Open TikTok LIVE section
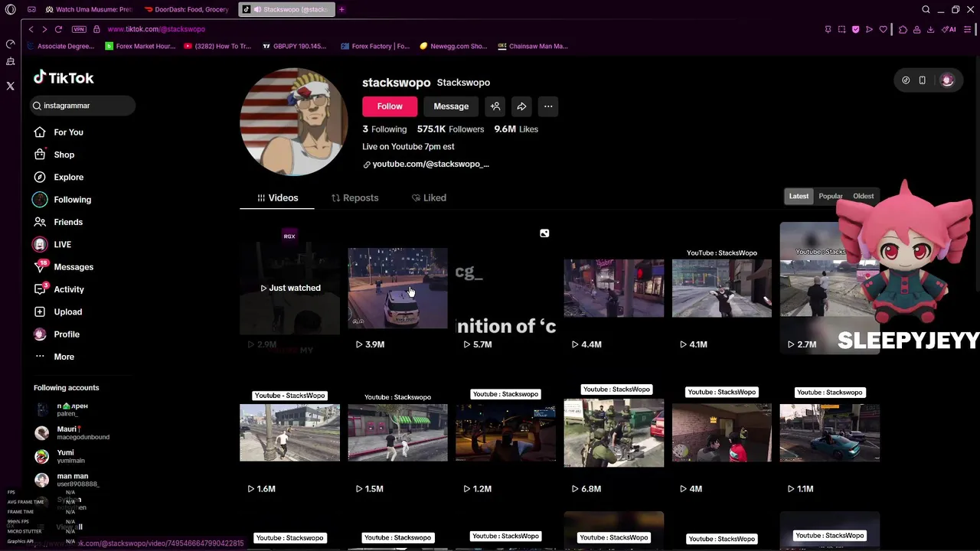Image resolution: width=980 pixels, height=551 pixels. pos(52,244)
